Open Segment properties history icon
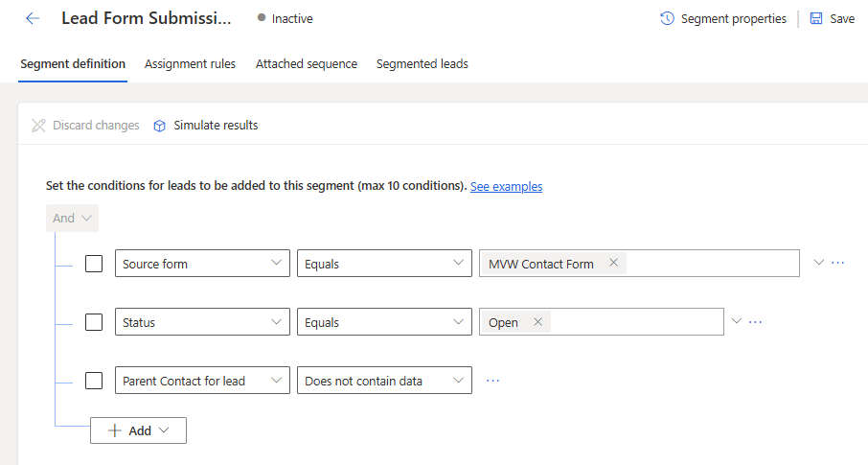 point(668,18)
